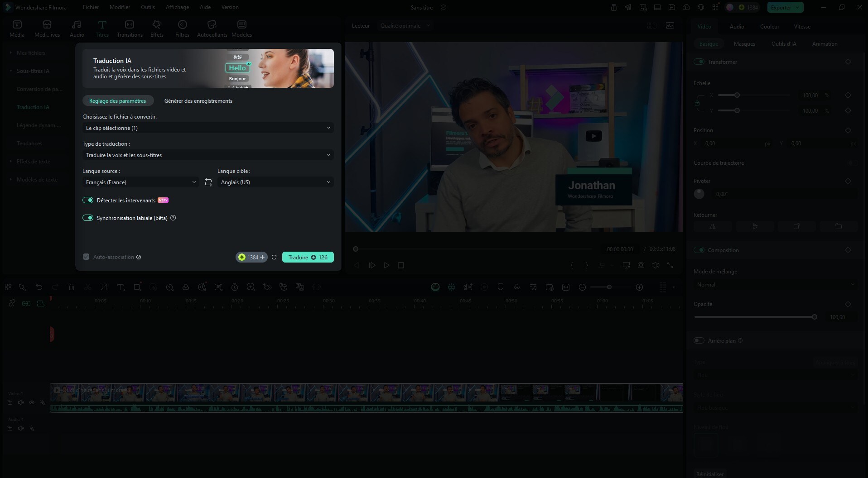Open the Langue source dropdown
This screenshot has height=478, width=868.
pos(140,182)
